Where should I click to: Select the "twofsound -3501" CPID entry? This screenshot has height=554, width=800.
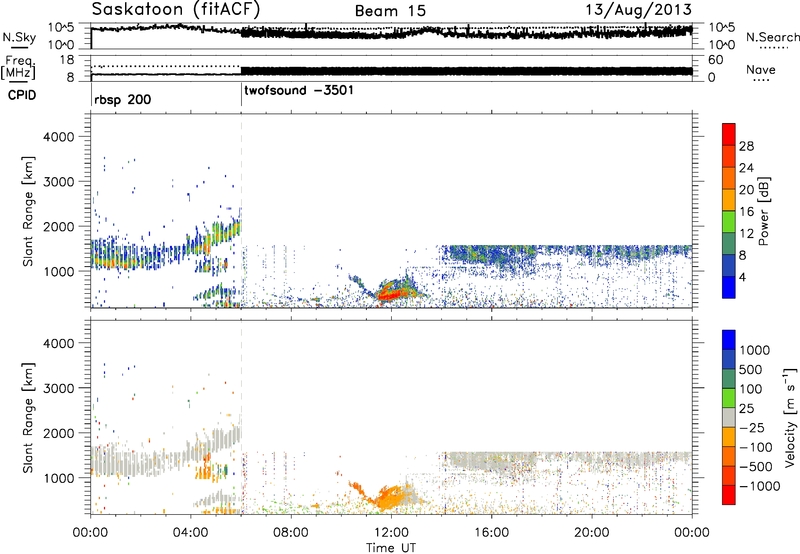pyautogui.click(x=299, y=91)
